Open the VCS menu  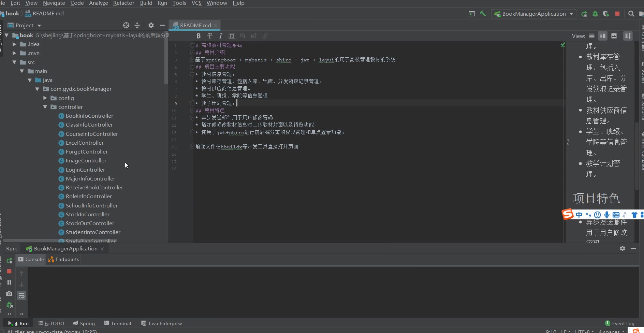(x=196, y=3)
